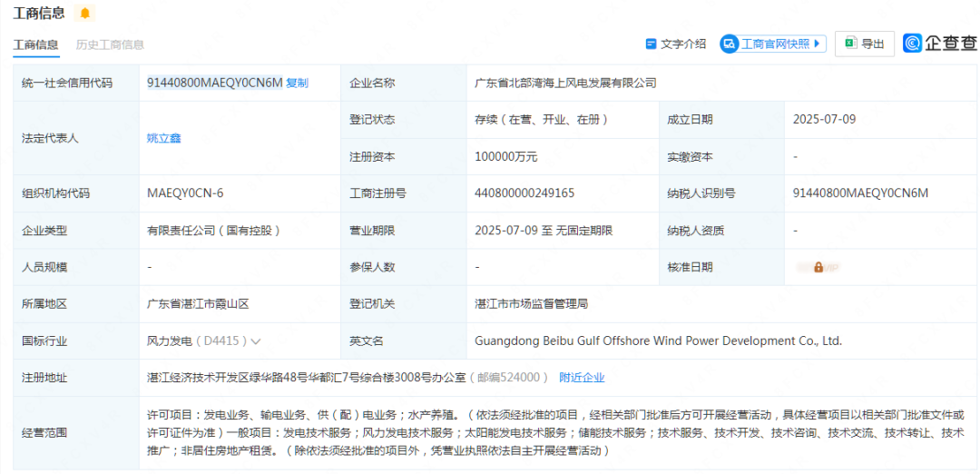The width and height of the screenshot is (980, 474).
Task: Click the lock icon next to 核准日期
Action: pyautogui.click(x=818, y=267)
